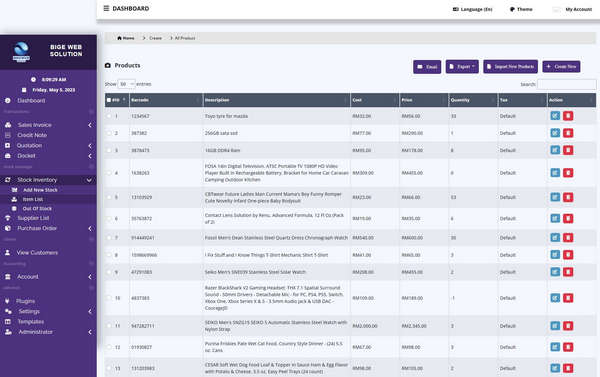Click the Create New button

click(x=561, y=67)
